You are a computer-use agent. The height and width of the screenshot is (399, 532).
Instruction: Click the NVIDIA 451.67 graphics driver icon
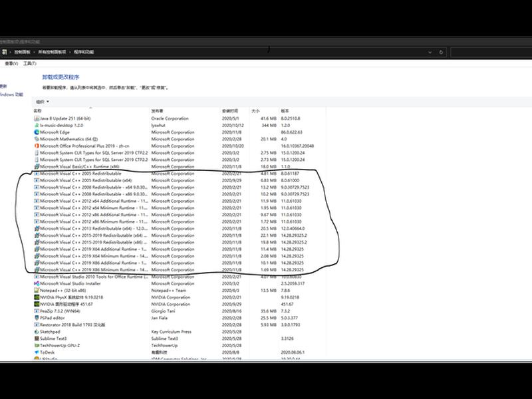[37, 304]
